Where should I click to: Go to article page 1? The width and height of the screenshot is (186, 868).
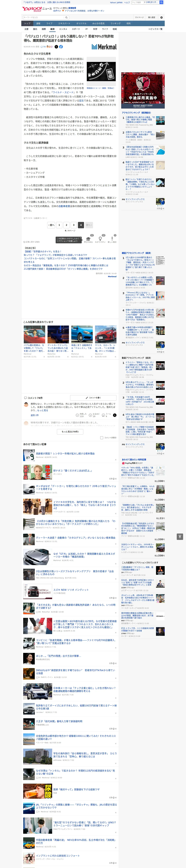[59, 225]
